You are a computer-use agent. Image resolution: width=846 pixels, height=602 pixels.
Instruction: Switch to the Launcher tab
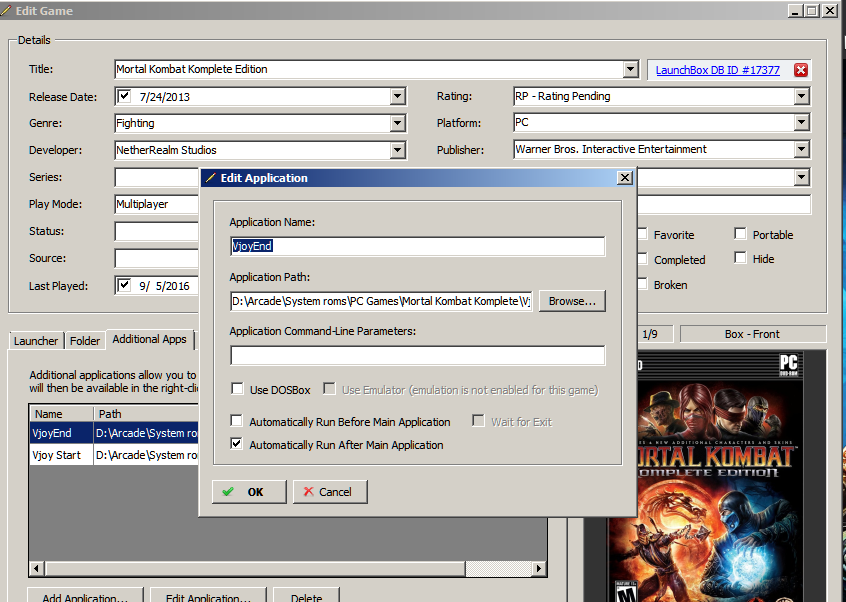[x=36, y=341]
